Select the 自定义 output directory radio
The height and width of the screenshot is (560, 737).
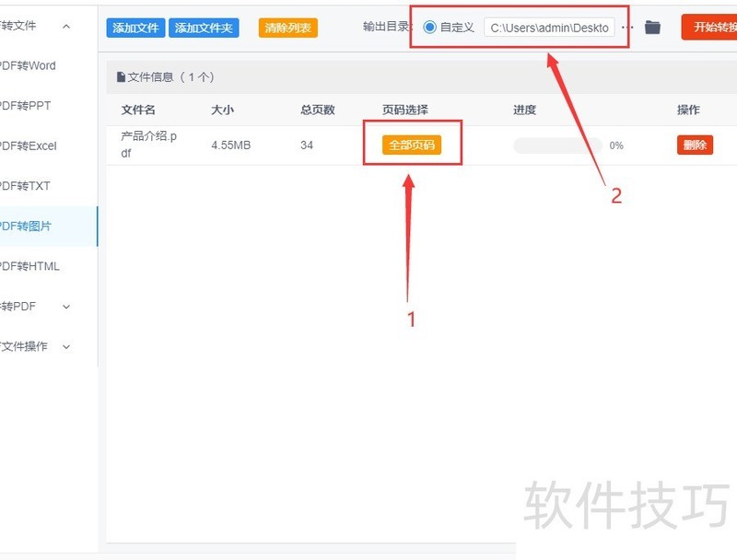point(429,28)
